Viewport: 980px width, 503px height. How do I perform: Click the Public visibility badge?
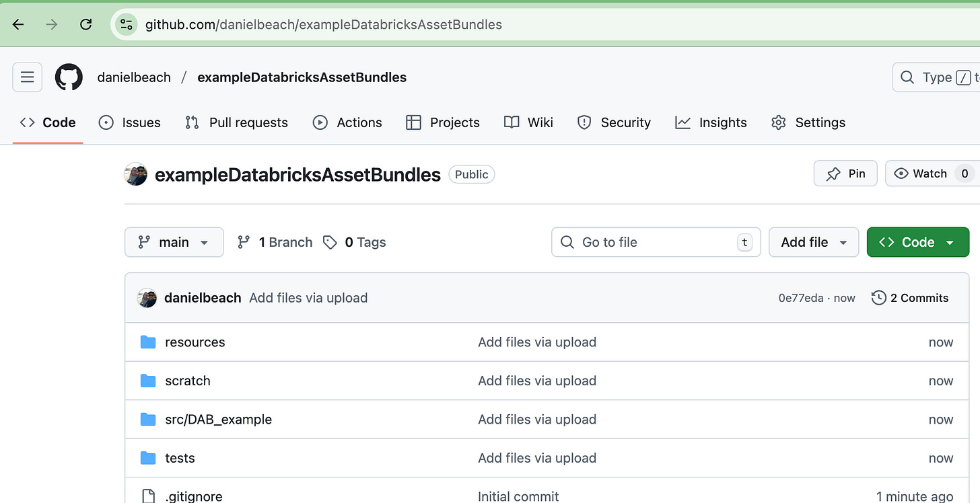[472, 174]
